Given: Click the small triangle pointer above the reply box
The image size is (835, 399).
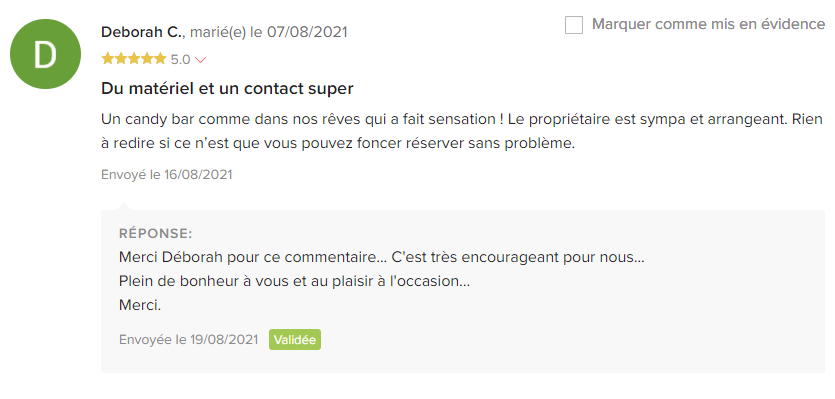Looking at the screenshot, I should pos(124,206).
